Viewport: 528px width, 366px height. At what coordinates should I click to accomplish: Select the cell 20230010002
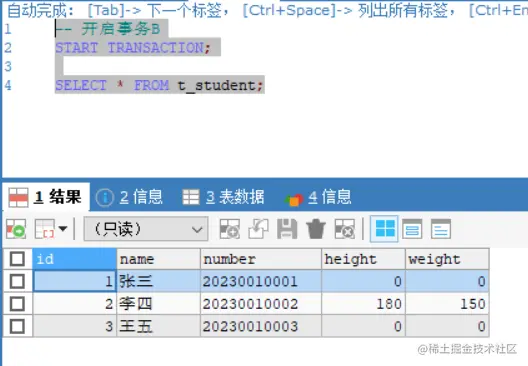[261, 304]
